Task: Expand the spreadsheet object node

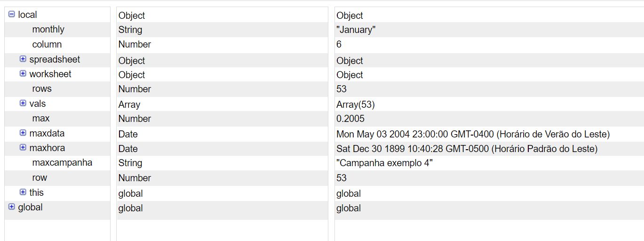Action: click(x=23, y=59)
